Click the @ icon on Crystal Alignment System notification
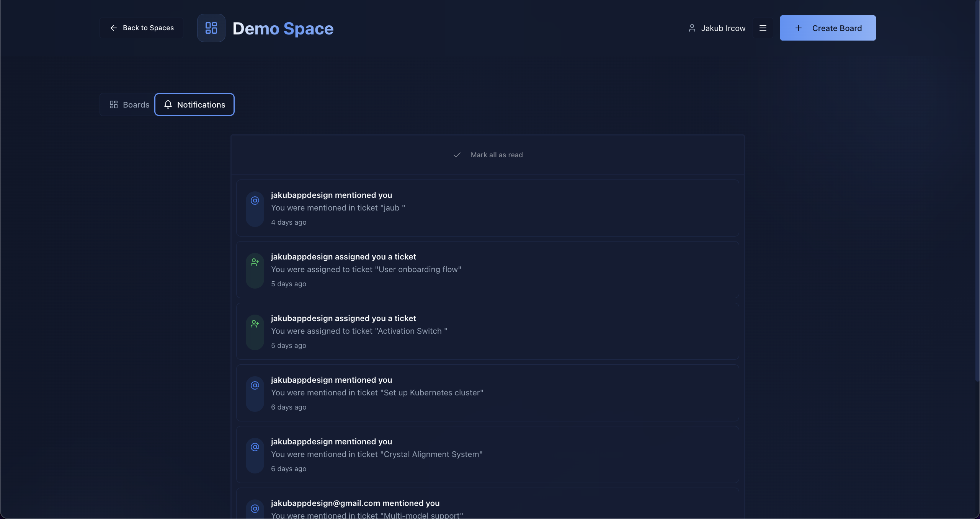Viewport: 980px width, 519px height. 255,447
